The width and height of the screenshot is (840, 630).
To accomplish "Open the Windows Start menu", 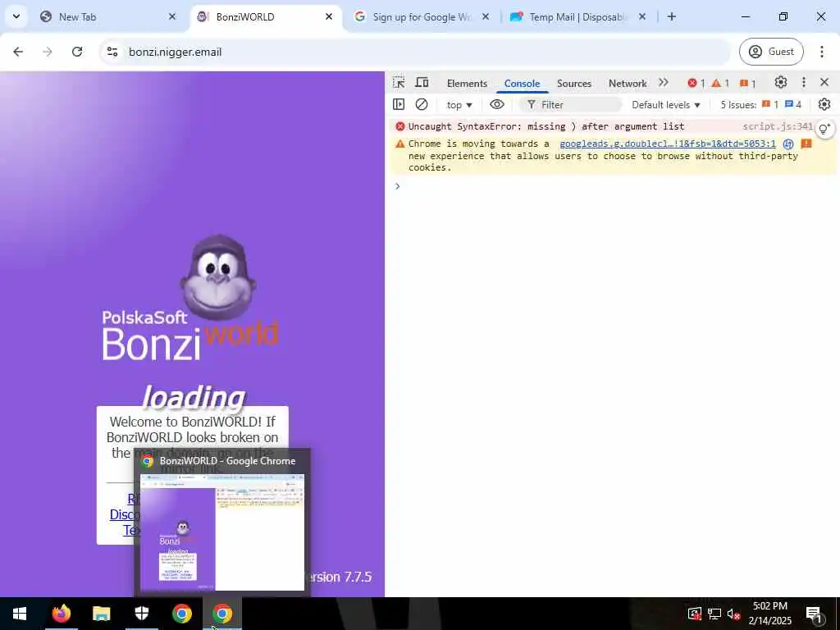I will click(20, 614).
